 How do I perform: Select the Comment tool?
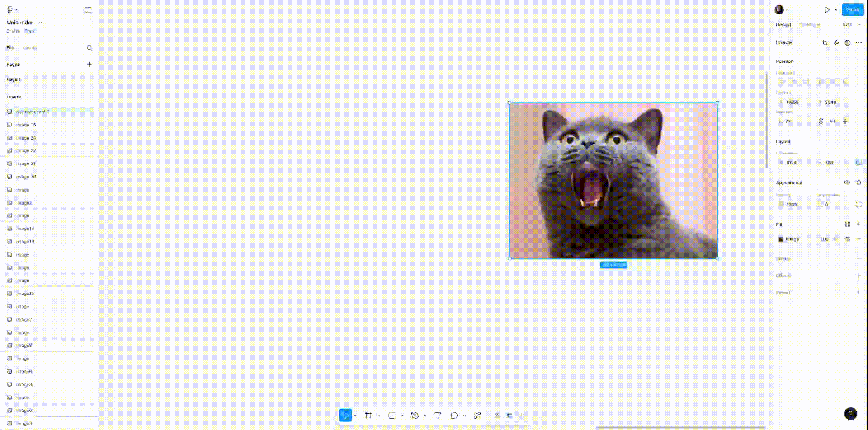[454, 416]
